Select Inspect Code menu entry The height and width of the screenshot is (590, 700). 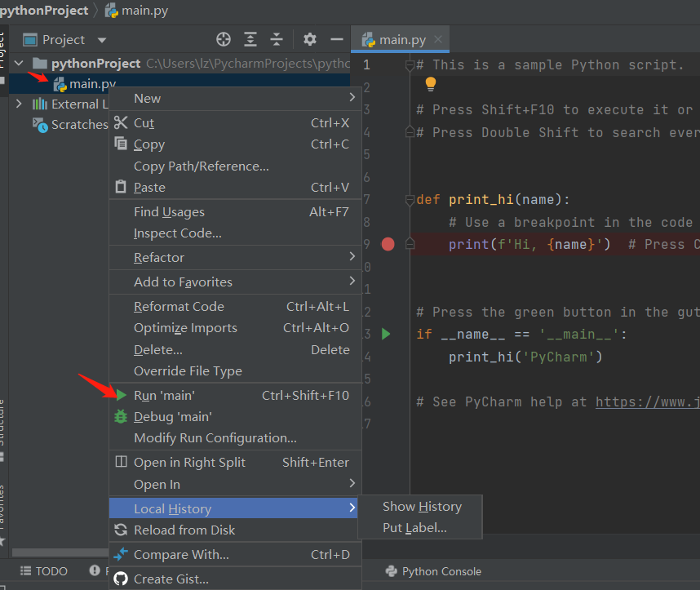235,233
